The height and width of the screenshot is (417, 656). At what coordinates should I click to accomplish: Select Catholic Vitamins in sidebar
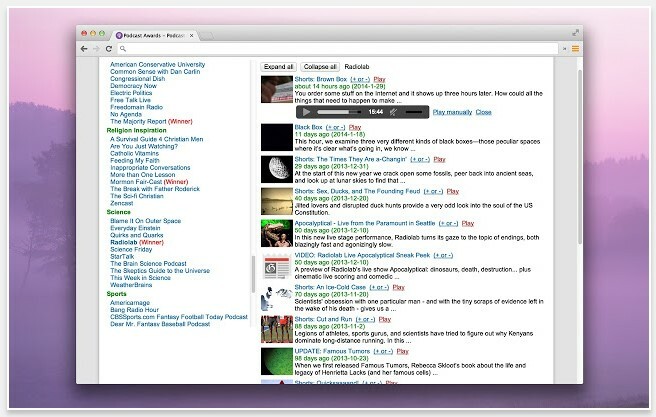(134, 153)
